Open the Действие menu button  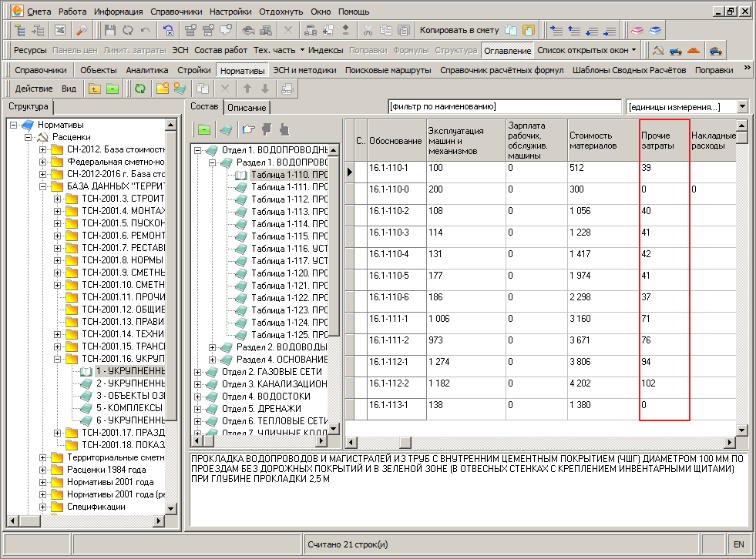pos(34,89)
